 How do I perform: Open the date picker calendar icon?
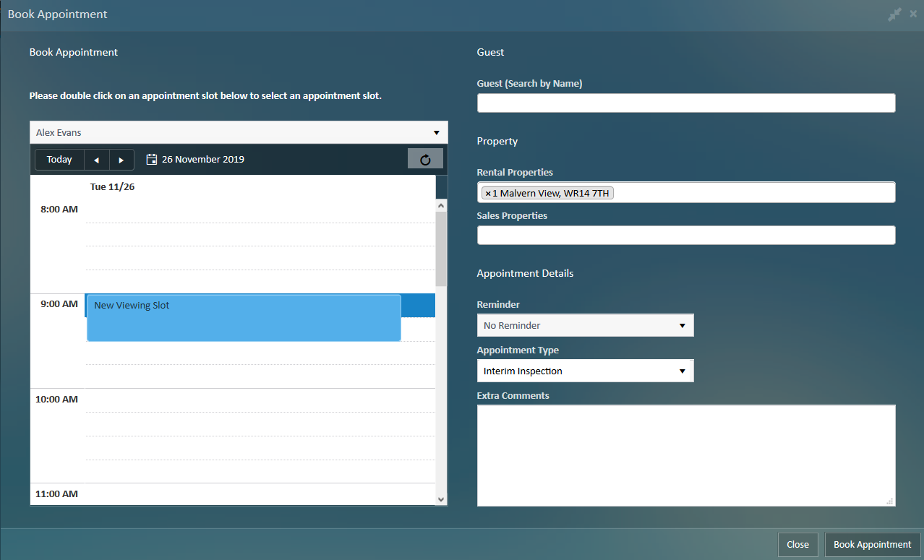(152, 159)
